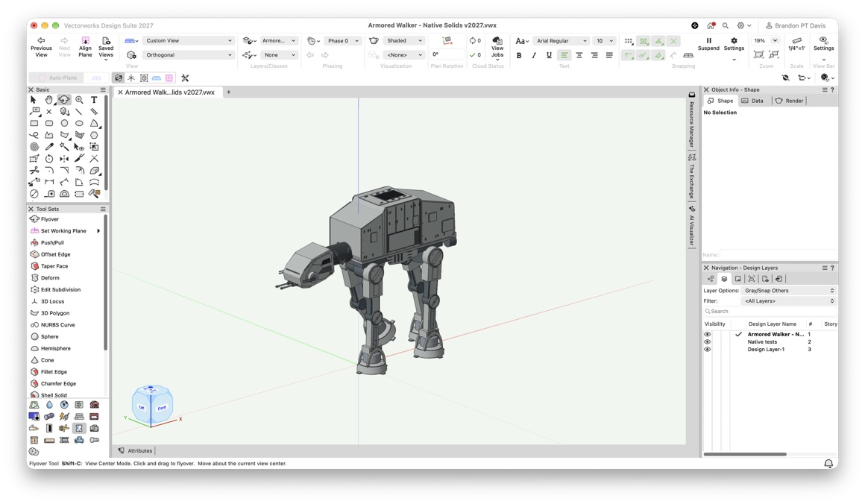Click the Align Plane button
The image size is (865, 504).
85,47
